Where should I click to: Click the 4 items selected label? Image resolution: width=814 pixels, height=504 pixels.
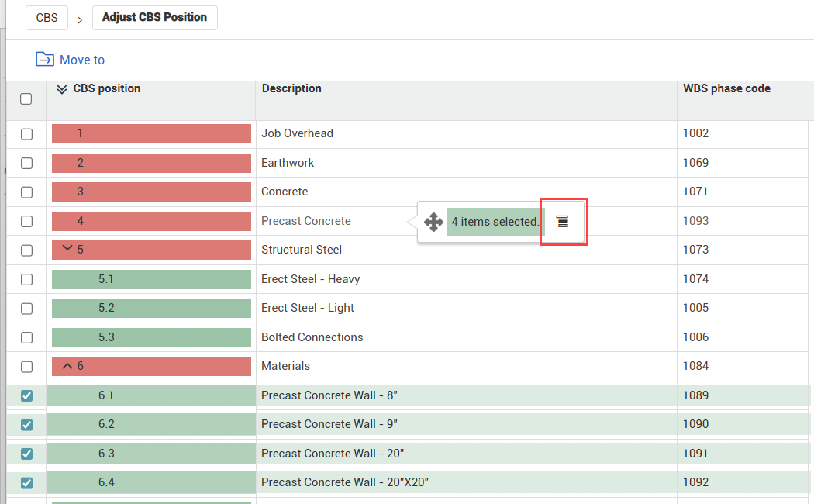point(495,222)
